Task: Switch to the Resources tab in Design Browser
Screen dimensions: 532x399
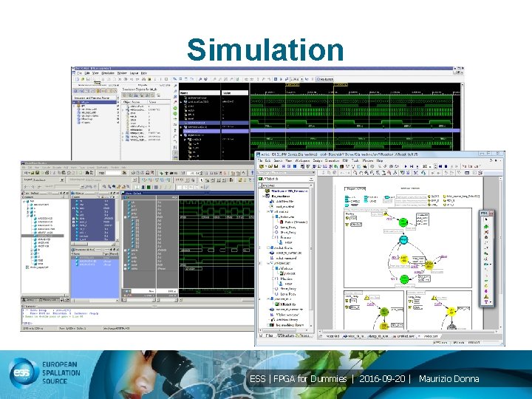Action: (x=303, y=335)
